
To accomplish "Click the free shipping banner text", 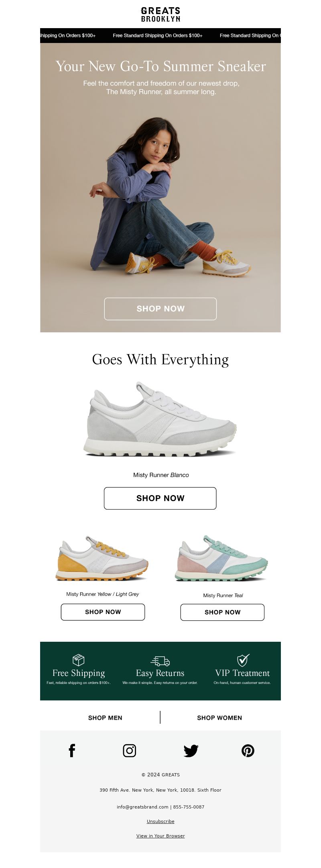I will (158, 35).
